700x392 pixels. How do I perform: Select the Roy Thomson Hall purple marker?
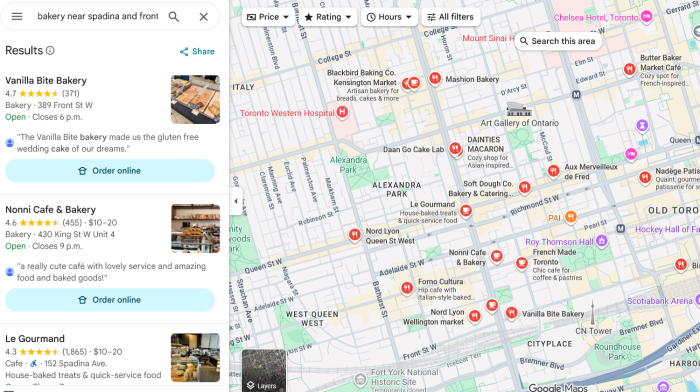pyautogui.click(x=602, y=241)
